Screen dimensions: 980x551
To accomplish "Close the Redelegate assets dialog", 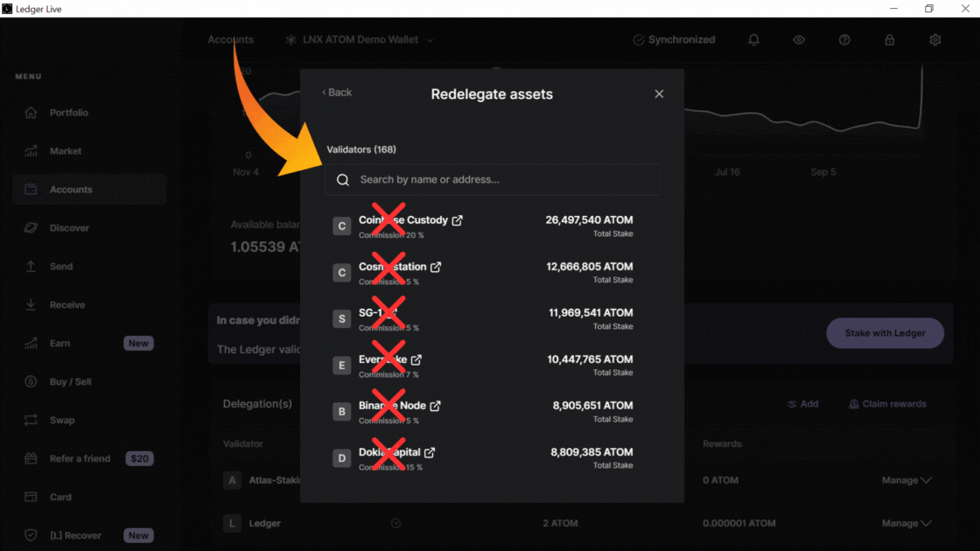I will (659, 94).
